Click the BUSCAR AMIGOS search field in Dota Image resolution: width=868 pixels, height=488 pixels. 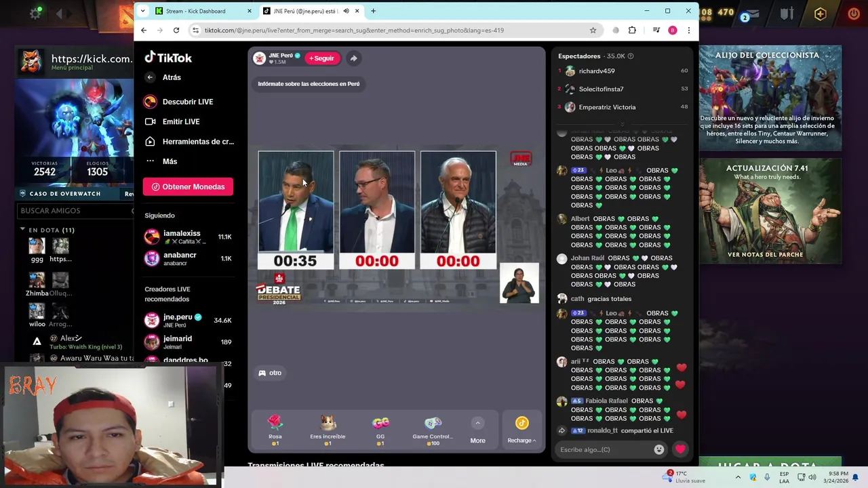click(75, 211)
